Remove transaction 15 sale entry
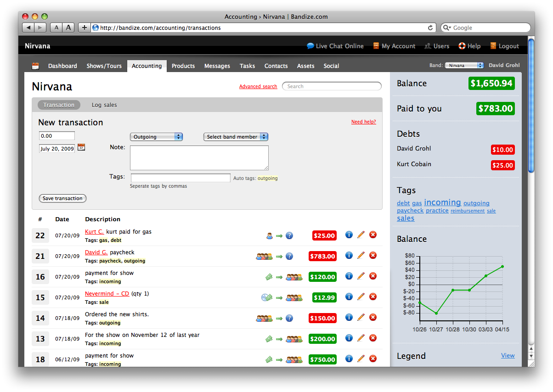553x392 pixels. (373, 297)
